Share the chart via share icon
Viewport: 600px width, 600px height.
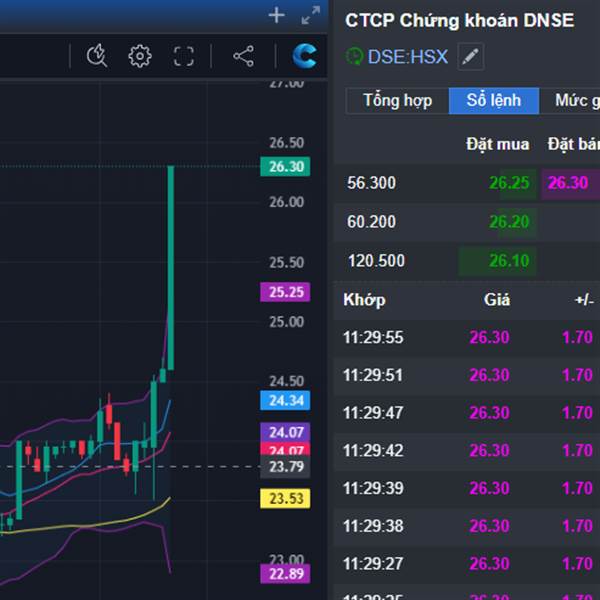[243, 56]
